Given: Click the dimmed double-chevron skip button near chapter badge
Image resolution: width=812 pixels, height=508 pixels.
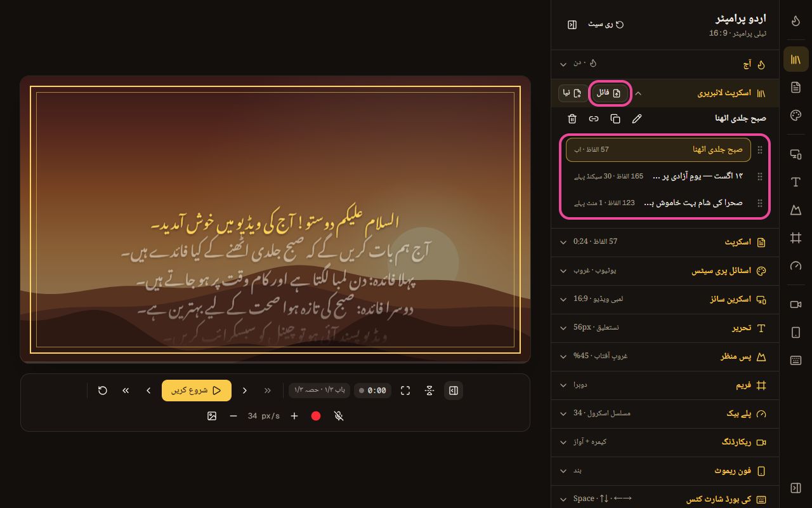Looking at the screenshot, I should click(268, 391).
